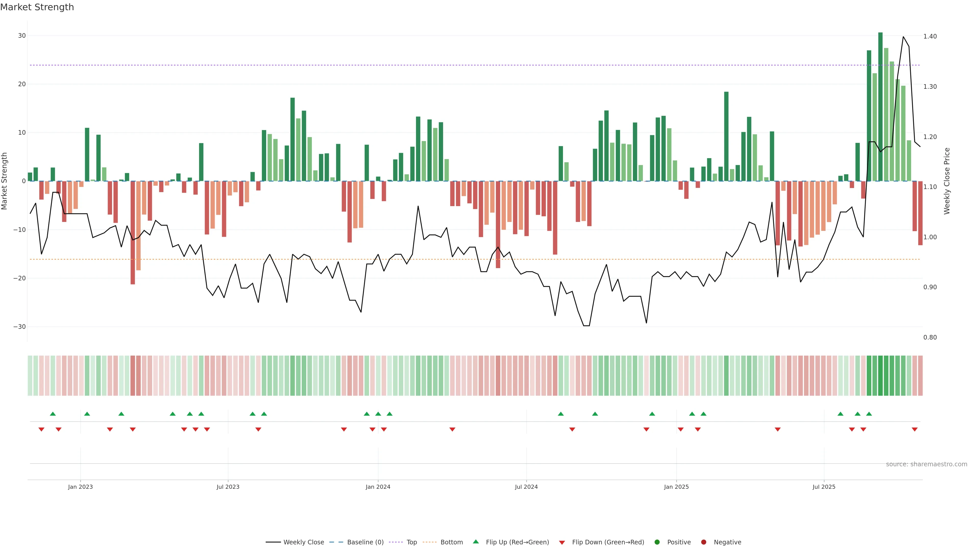
Task: Click the red Flip Down triangle legend icon
Action: [562, 543]
